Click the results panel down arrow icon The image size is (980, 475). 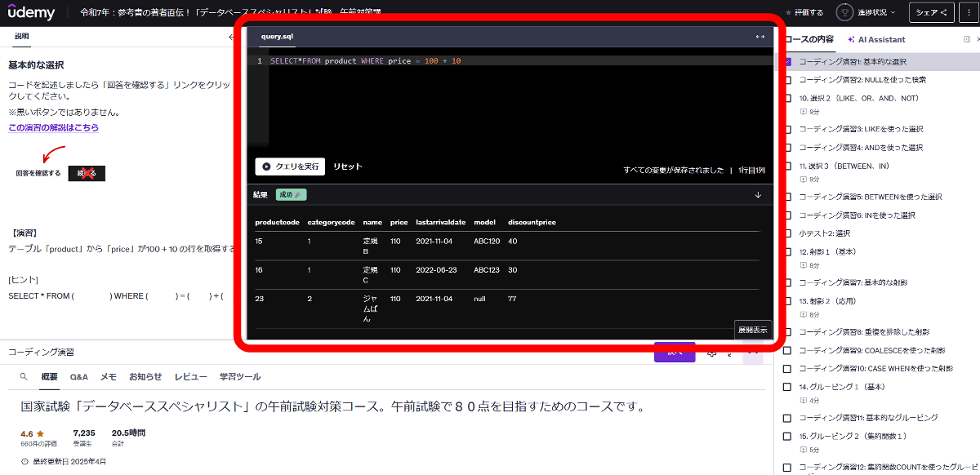(x=758, y=195)
